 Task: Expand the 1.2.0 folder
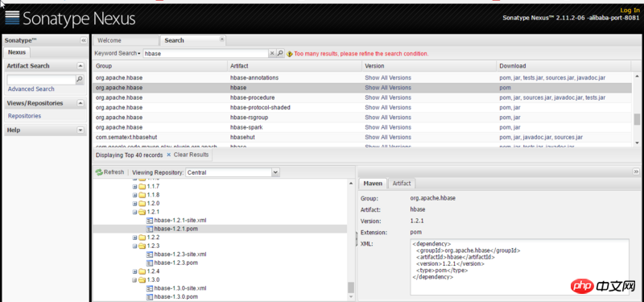point(134,204)
